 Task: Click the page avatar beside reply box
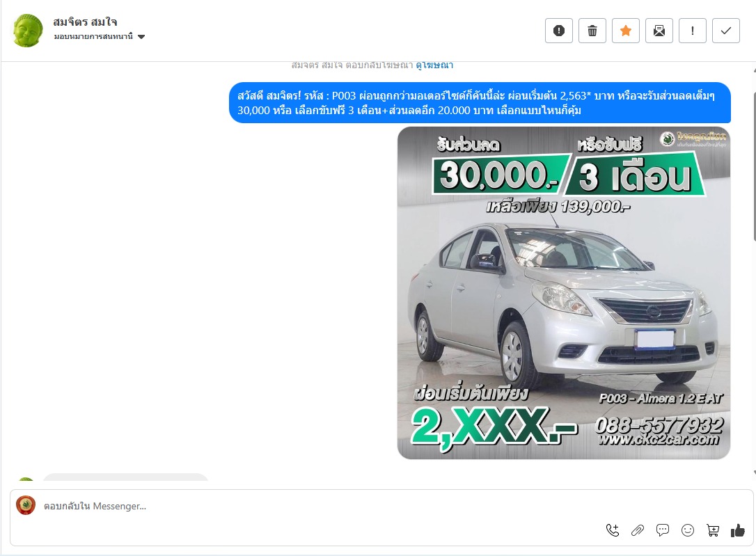coord(26,505)
